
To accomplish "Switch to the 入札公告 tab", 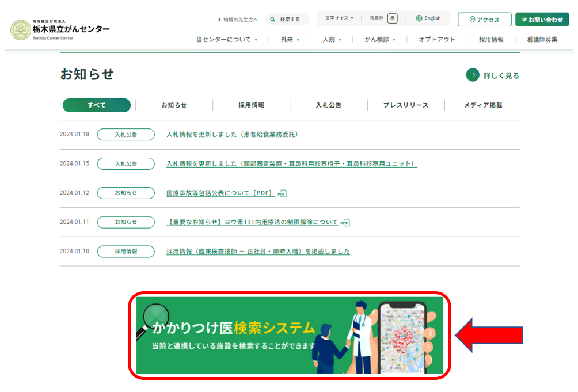I will click(328, 105).
